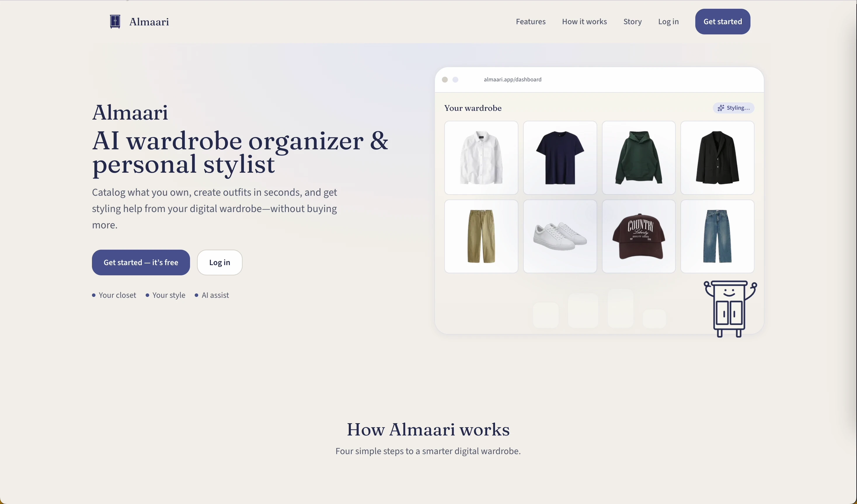Open the Features nav link
857x504 pixels.
(531, 21)
